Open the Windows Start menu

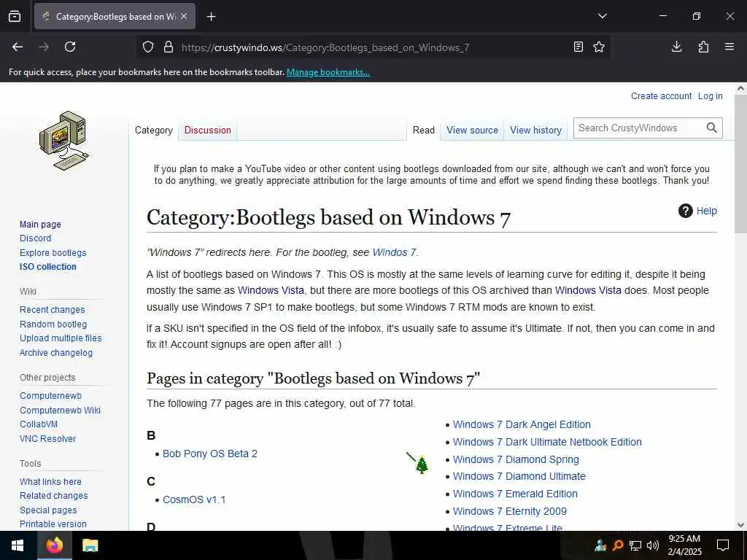(18, 545)
